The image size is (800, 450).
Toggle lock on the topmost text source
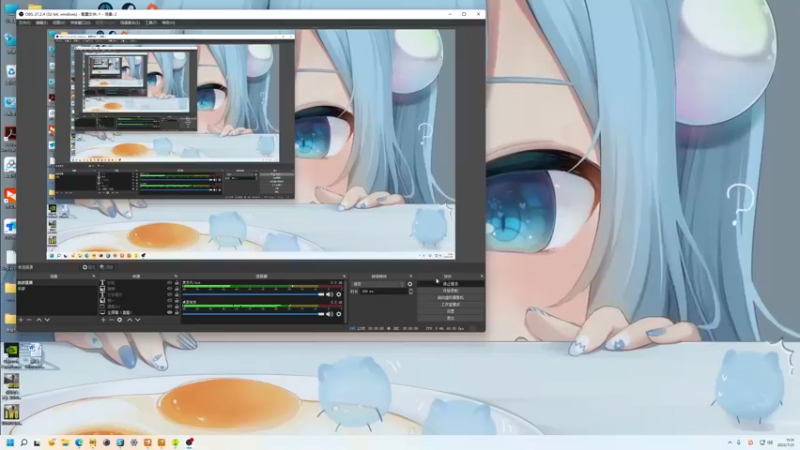click(x=177, y=283)
